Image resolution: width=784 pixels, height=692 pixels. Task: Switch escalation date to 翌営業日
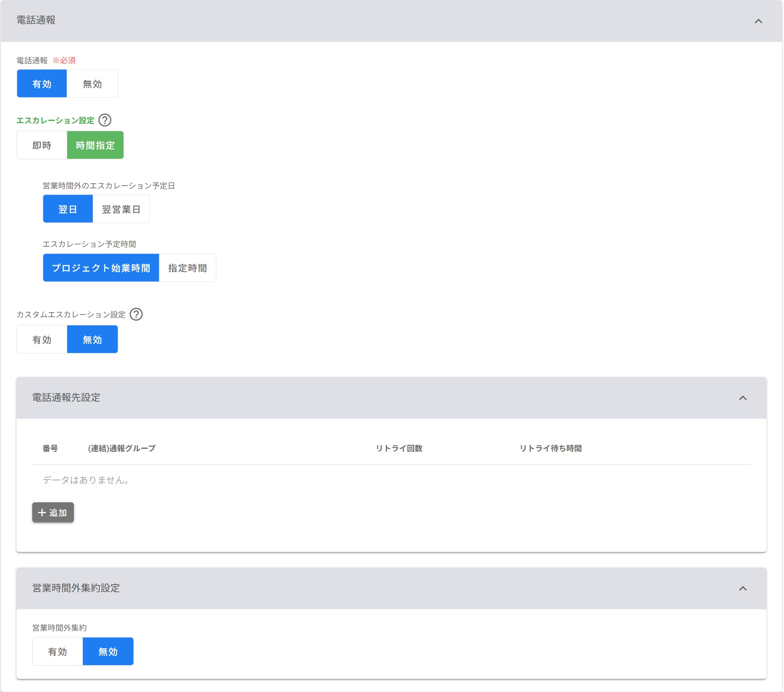click(121, 209)
